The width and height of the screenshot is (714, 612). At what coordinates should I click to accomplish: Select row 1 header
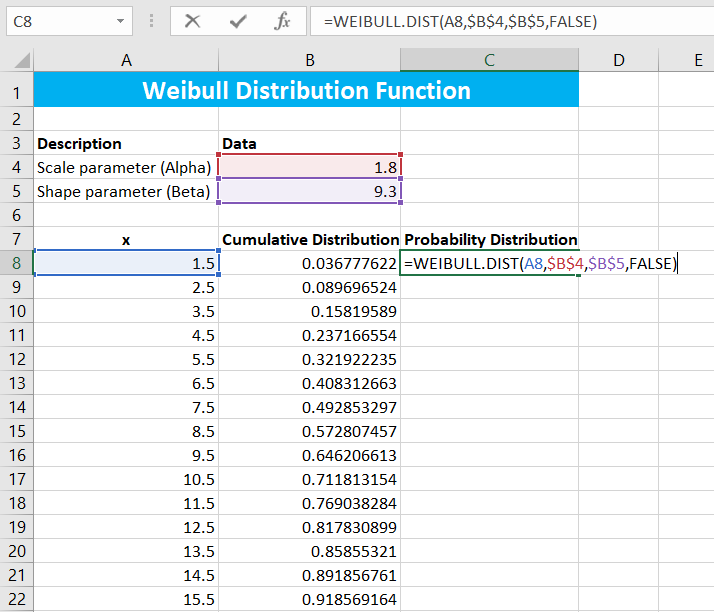(x=16, y=92)
